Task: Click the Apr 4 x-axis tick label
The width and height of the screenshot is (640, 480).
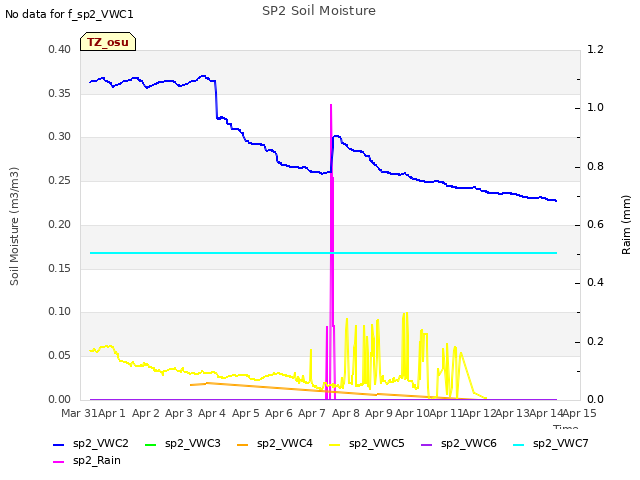Action: 212,413
